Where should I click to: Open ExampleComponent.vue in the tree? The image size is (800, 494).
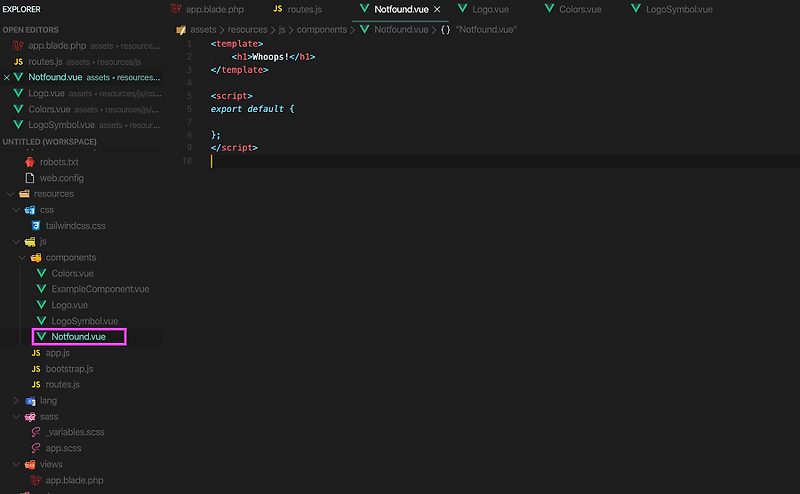click(x=100, y=289)
